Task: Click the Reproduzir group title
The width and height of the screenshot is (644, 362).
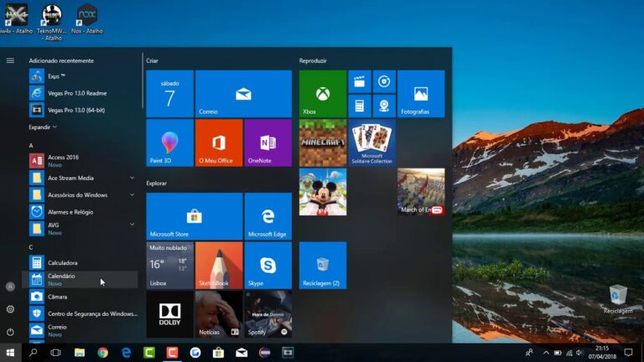Action: point(313,60)
